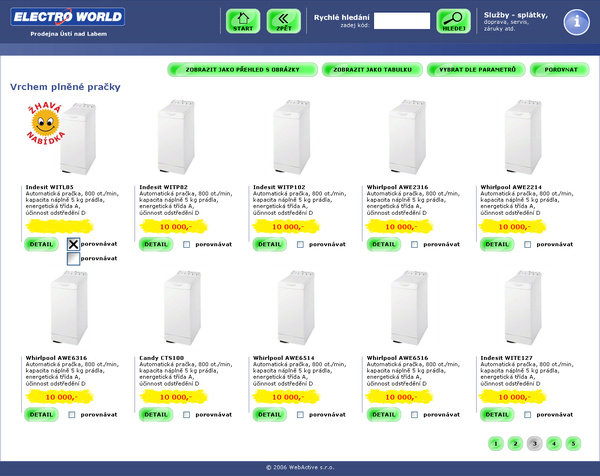
Task: Open DETAIL for Indesit WITP82
Action: click(156, 244)
